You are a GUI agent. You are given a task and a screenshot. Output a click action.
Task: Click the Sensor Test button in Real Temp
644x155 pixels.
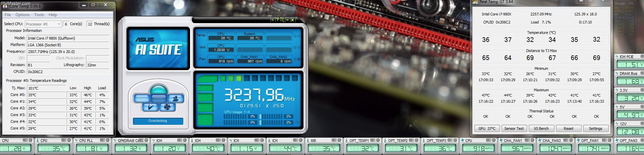(x=514, y=128)
